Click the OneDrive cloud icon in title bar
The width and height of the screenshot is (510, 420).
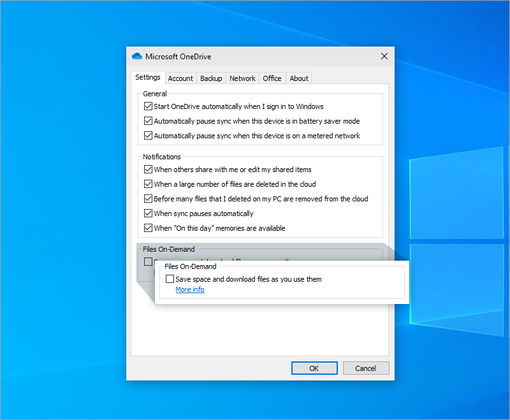click(x=137, y=57)
